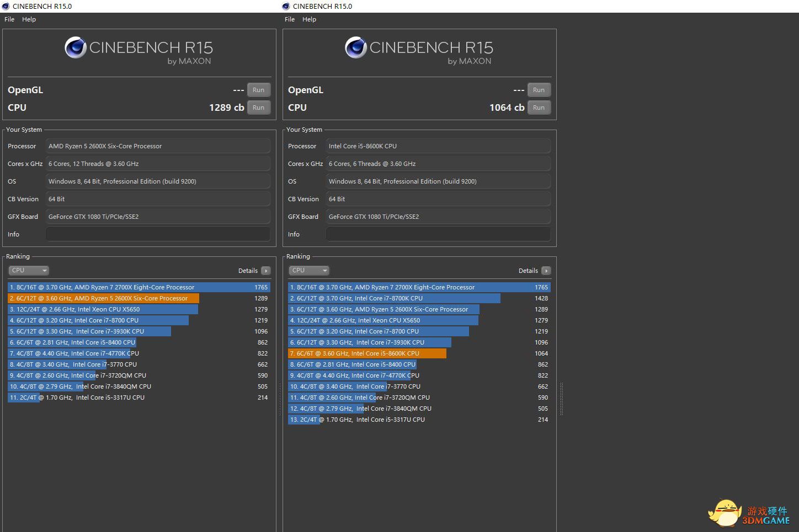Select Core i5-3317U row in left ranking

tap(139, 397)
